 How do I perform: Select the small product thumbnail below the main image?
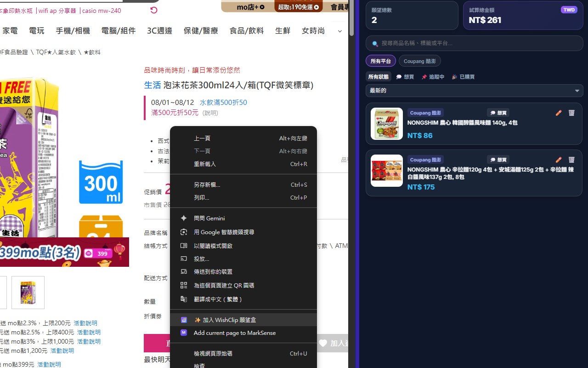pyautogui.click(x=28, y=293)
